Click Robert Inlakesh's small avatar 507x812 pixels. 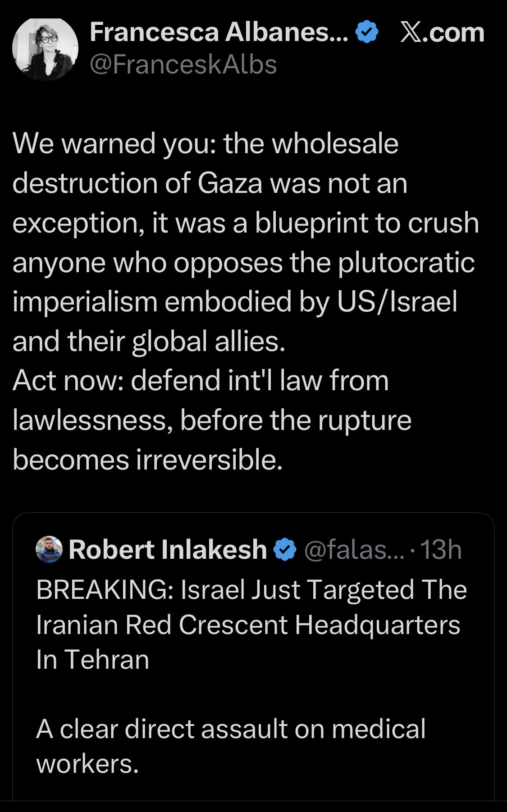(49, 549)
